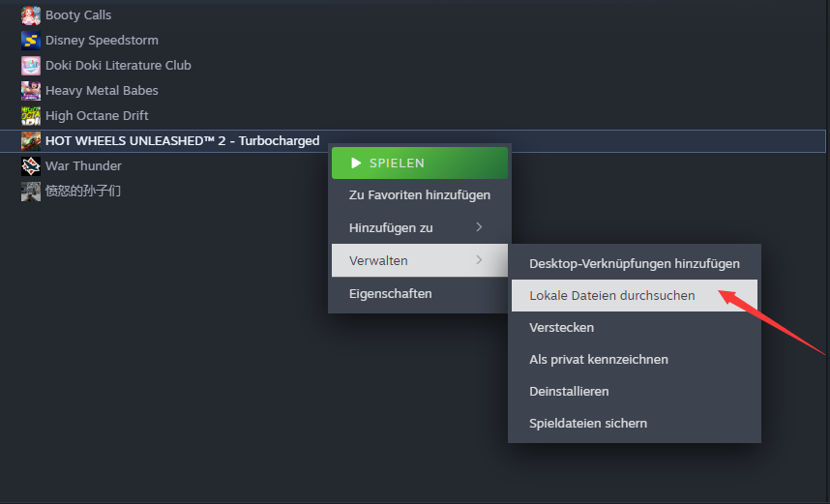Select 愤怒的孙子们 in the library list
Image resolution: width=830 pixels, height=504 pixels.
83,192
